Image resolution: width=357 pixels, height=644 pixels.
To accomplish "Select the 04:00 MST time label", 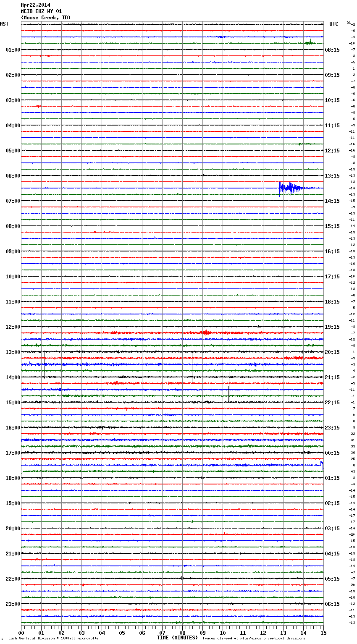I will point(13,126).
